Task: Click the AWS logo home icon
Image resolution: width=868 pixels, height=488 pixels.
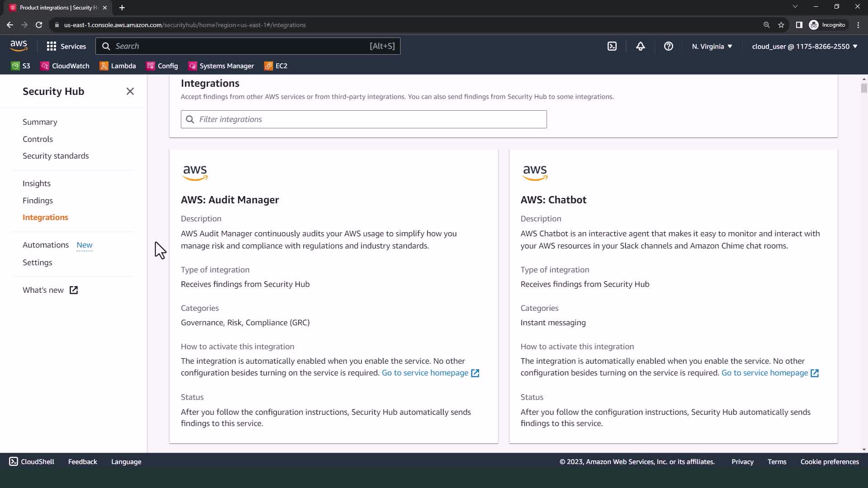Action: pyautogui.click(x=19, y=46)
